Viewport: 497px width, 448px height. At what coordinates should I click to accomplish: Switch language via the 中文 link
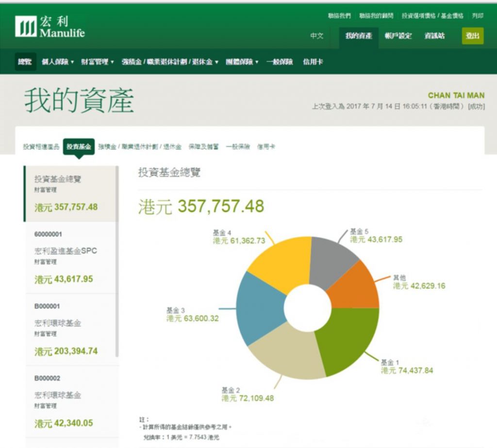(x=317, y=36)
